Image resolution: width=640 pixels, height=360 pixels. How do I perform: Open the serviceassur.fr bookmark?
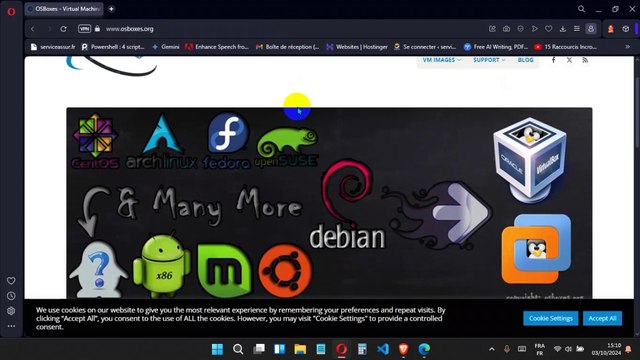tap(53, 47)
